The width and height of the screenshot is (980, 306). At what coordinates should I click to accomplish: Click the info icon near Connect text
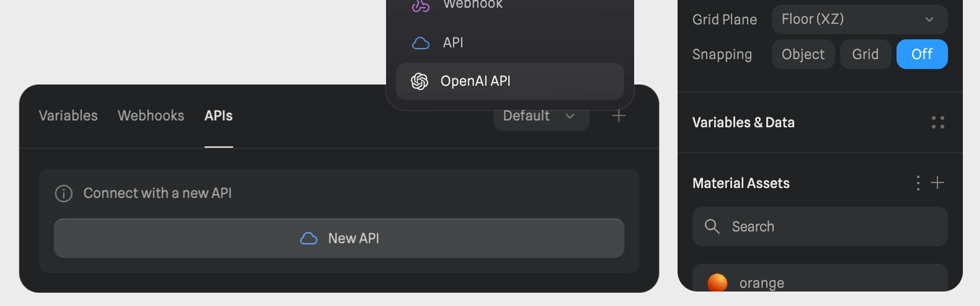(64, 193)
